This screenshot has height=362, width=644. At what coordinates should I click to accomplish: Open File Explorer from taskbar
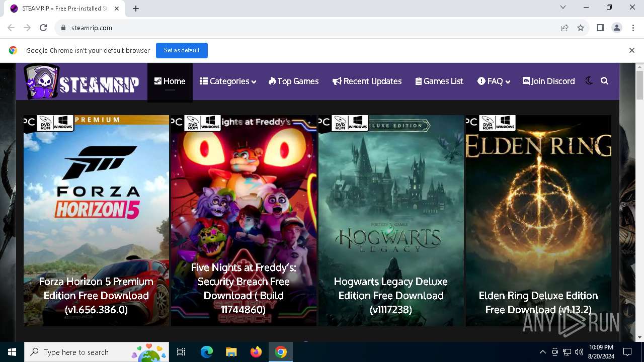tap(231, 352)
